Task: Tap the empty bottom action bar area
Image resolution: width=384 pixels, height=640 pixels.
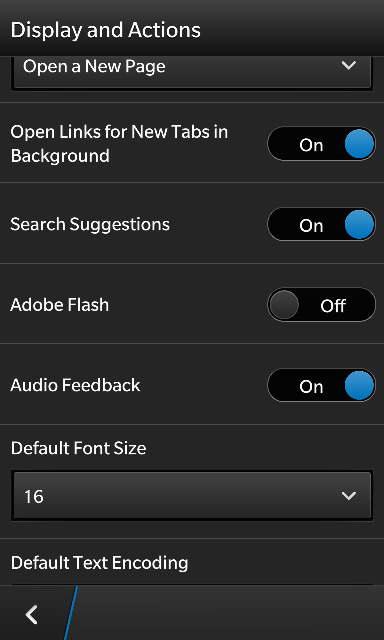Action: coord(231,613)
